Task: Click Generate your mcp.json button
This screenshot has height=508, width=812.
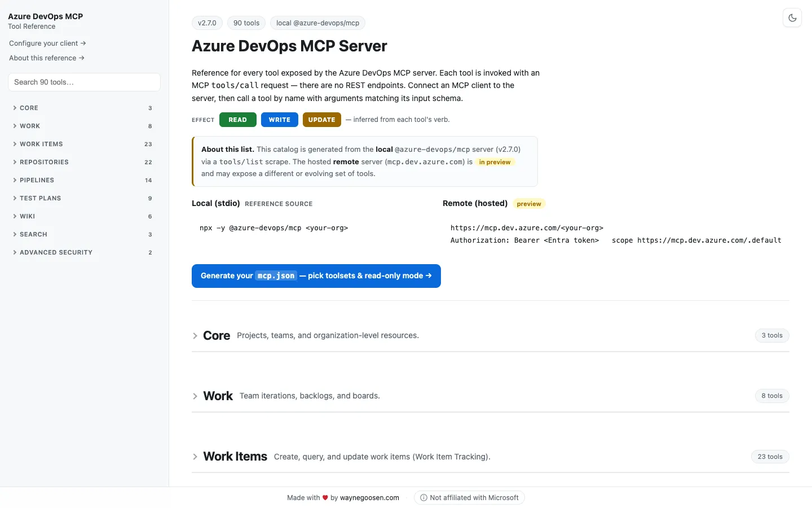Action: [316, 276]
